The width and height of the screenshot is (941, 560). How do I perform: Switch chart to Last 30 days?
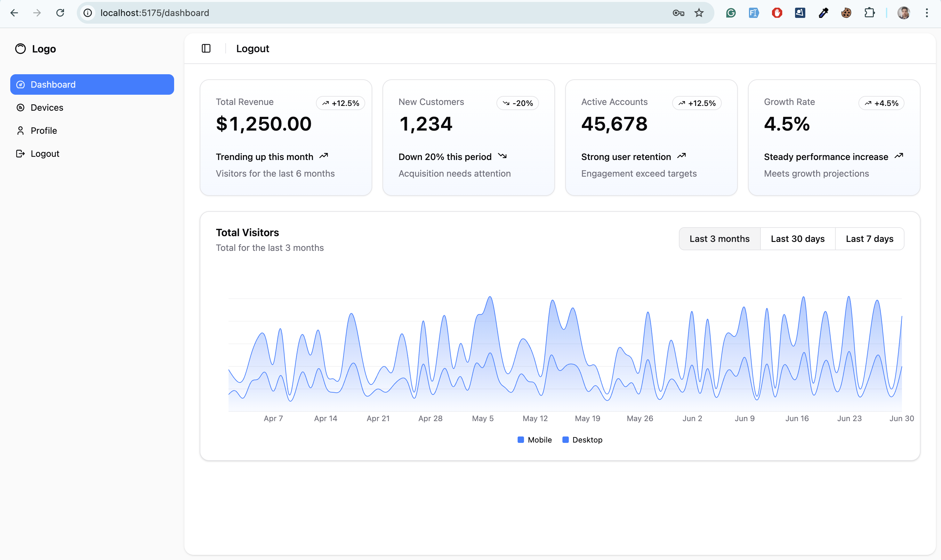pos(797,239)
